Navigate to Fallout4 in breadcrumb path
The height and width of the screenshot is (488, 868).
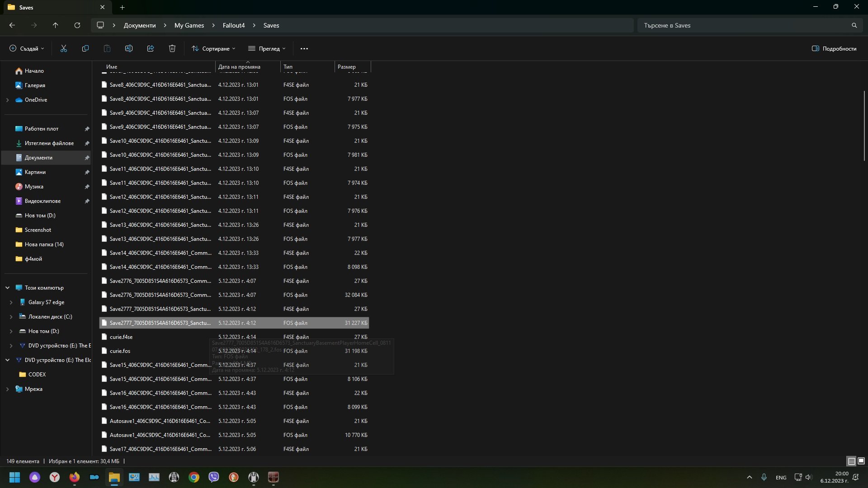[233, 25]
